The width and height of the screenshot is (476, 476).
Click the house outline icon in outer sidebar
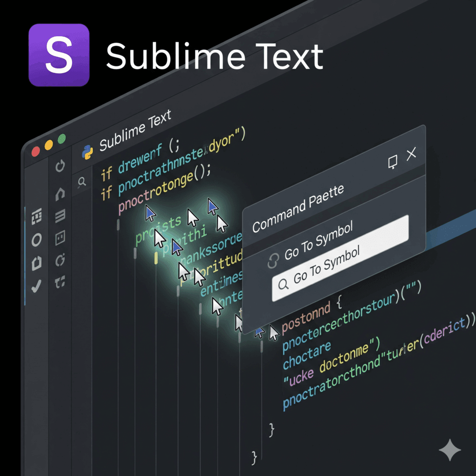(x=36, y=264)
